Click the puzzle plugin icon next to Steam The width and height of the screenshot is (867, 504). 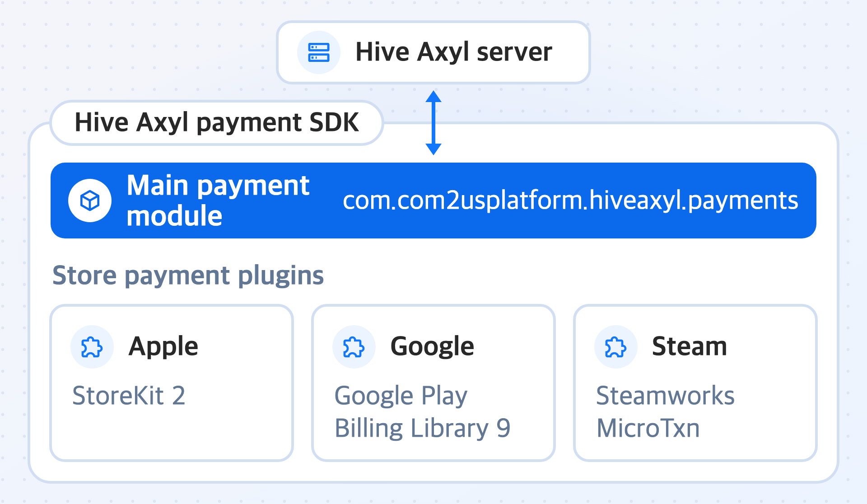615,347
